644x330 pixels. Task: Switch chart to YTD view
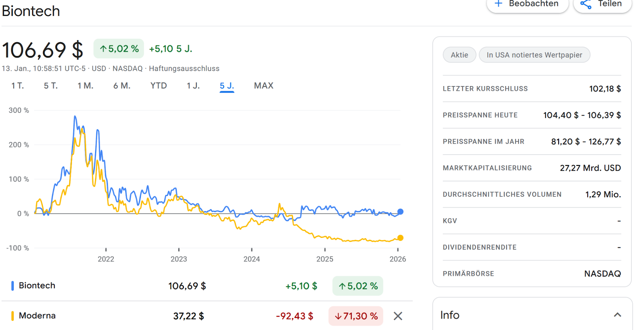coord(159,86)
